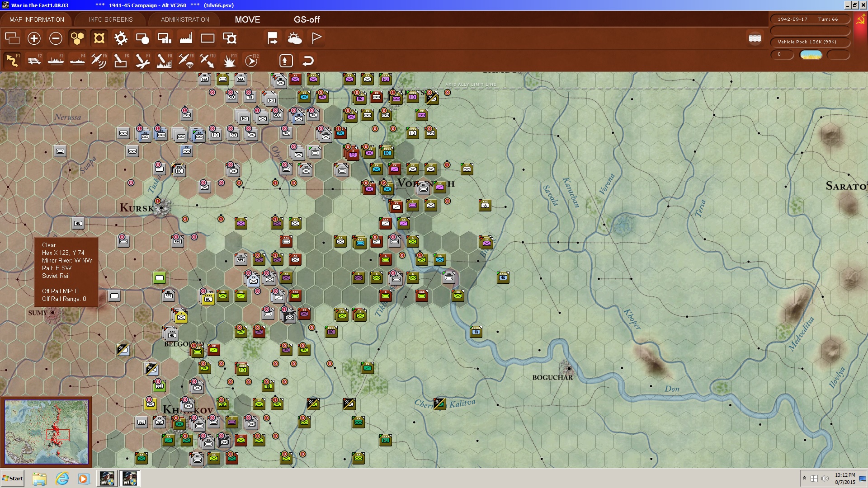Image resolution: width=868 pixels, height=488 pixels.
Task: Click the Axis Ally Limit Line label
Action: pyautogui.click(x=471, y=84)
